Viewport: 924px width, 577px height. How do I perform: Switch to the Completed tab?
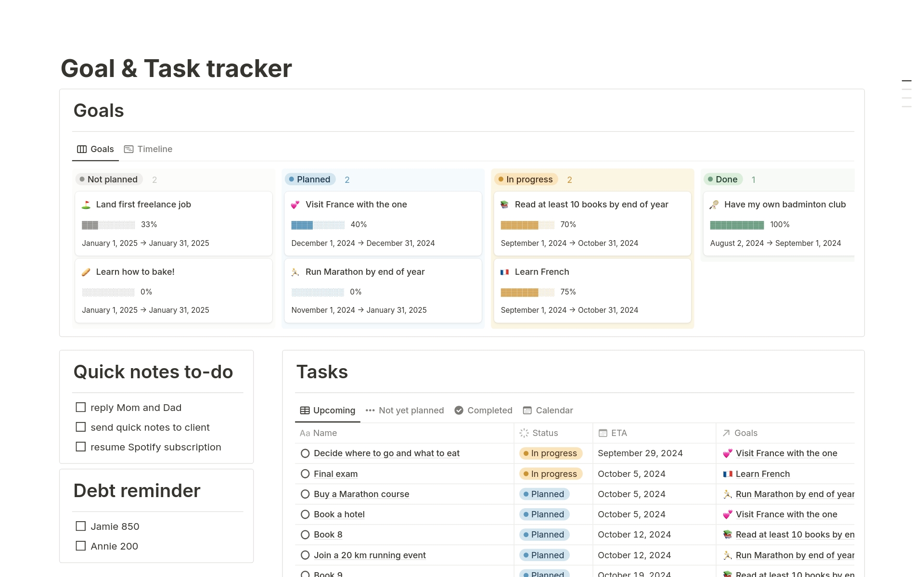[489, 410]
